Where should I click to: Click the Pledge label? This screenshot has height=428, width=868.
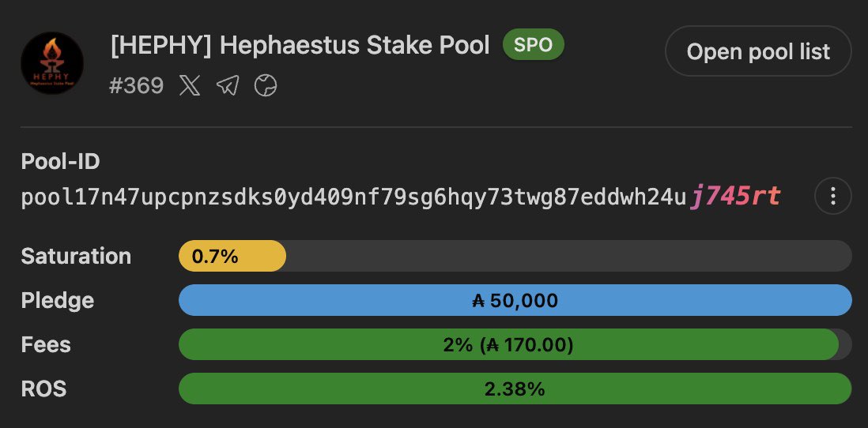pyautogui.click(x=58, y=300)
